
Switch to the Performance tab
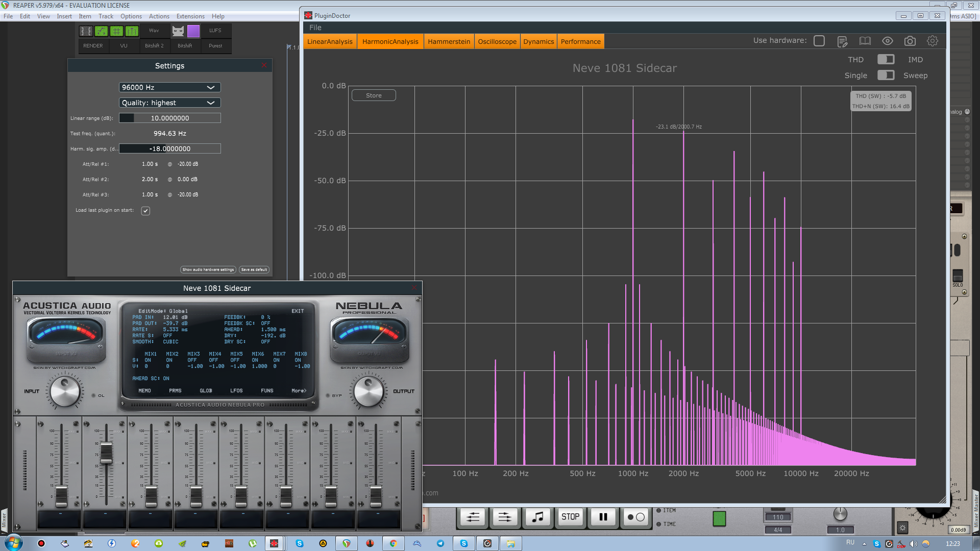[580, 41]
